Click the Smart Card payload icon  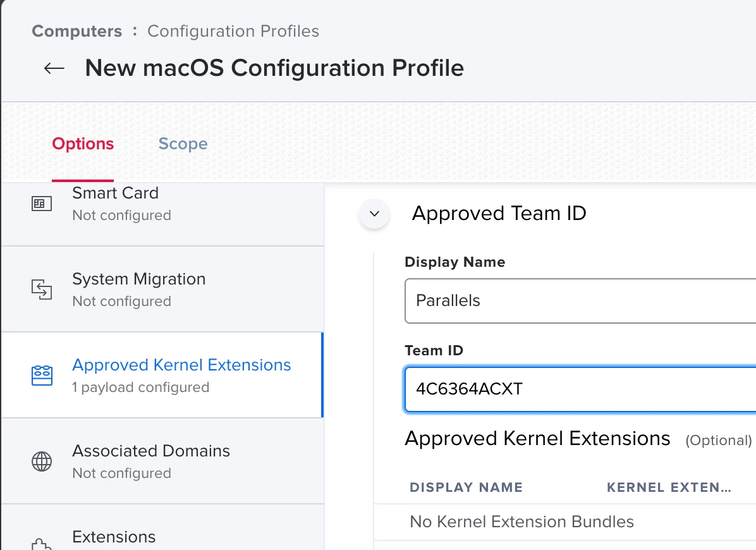(42, 204)
